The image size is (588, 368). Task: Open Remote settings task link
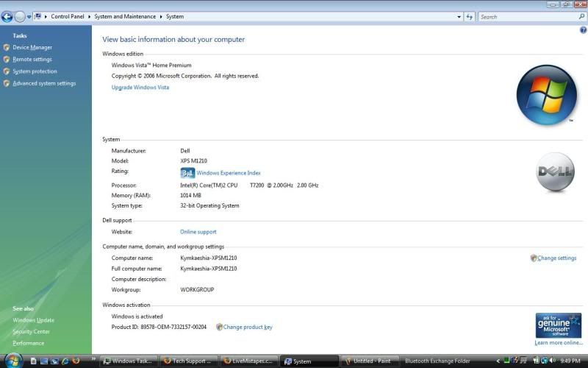32,60
